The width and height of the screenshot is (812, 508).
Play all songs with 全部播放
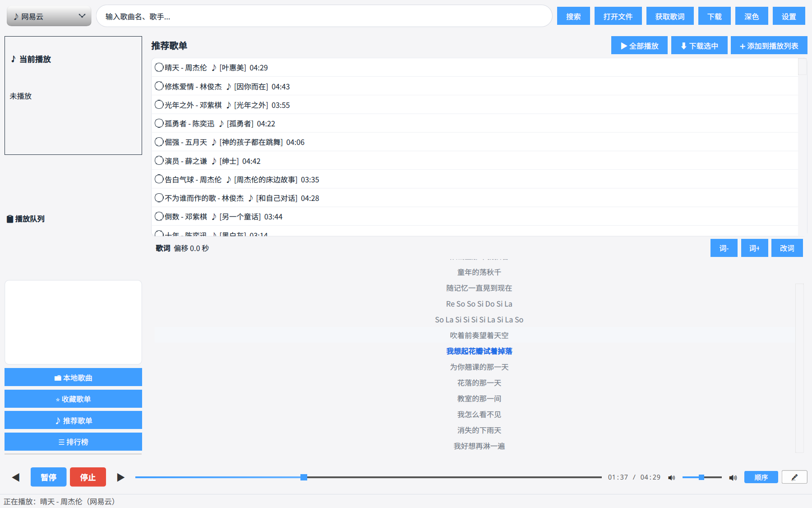coord(639,46)
